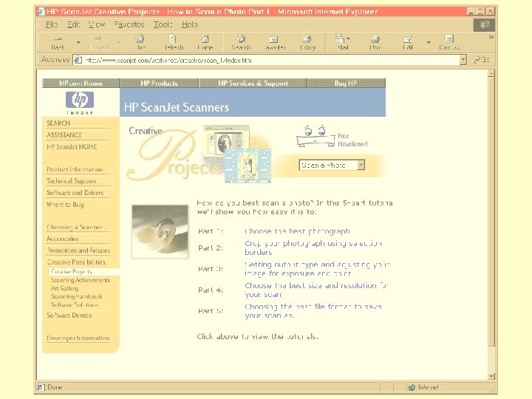Screen dimensions: 532x399
Task: Select the HP Services & Support tab
Action: [253, 83]
